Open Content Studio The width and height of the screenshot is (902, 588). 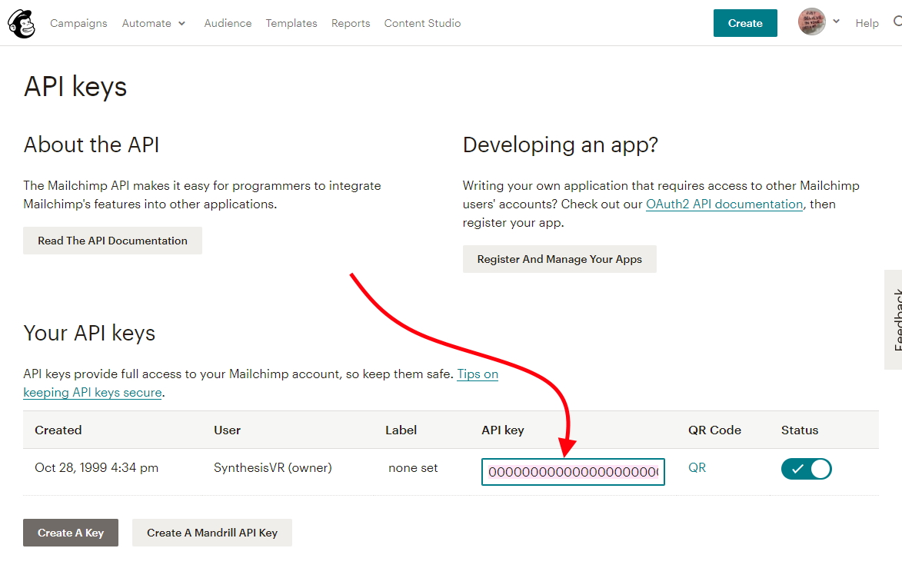(x=422, y=23)
